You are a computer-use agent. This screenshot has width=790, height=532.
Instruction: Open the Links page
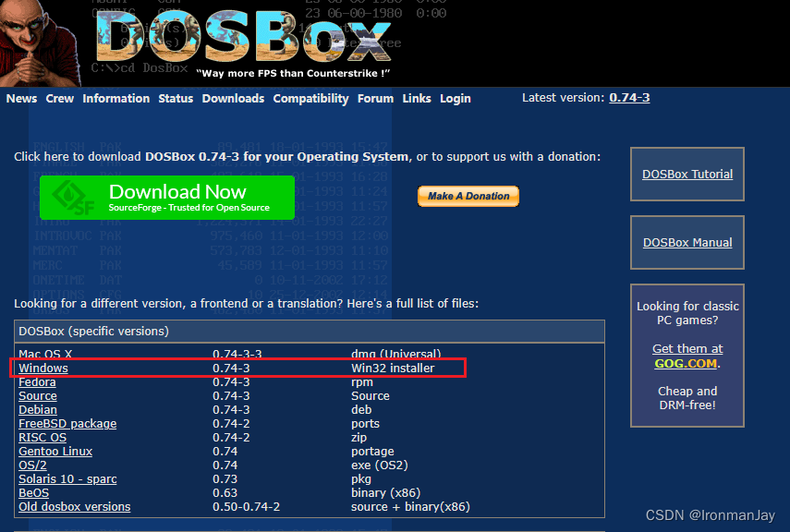417,99
